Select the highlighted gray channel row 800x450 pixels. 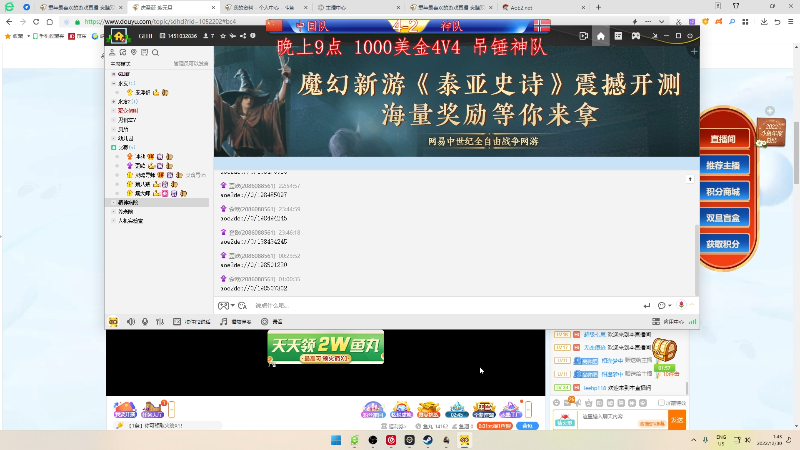tap(159, 203)
